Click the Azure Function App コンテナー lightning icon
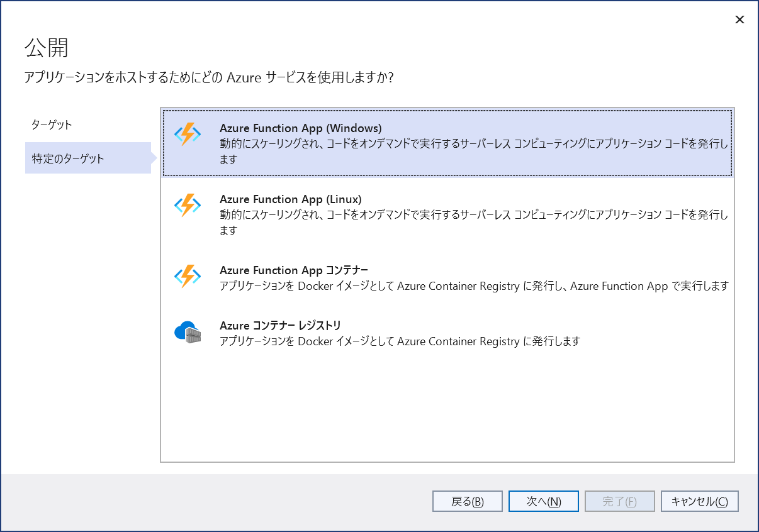 (187, 277)
